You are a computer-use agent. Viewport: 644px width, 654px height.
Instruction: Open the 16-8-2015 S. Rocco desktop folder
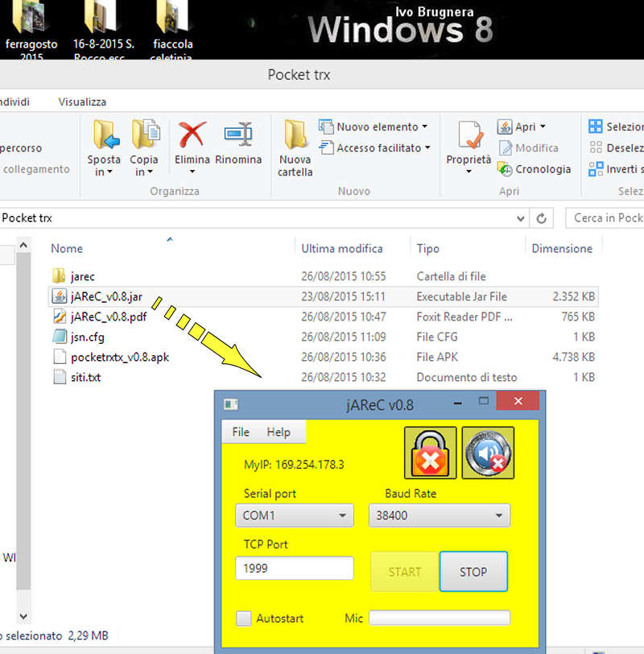pyautogui.click(x=103, y=29)
